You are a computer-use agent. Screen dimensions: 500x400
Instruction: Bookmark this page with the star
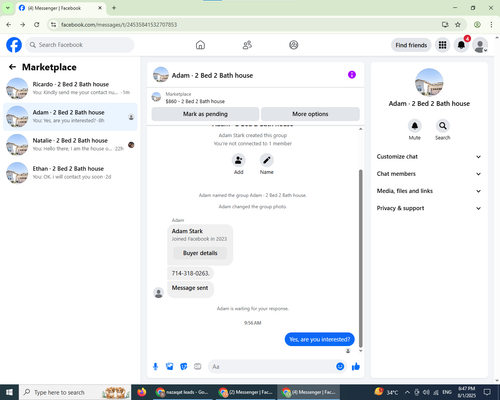(458, 25)
